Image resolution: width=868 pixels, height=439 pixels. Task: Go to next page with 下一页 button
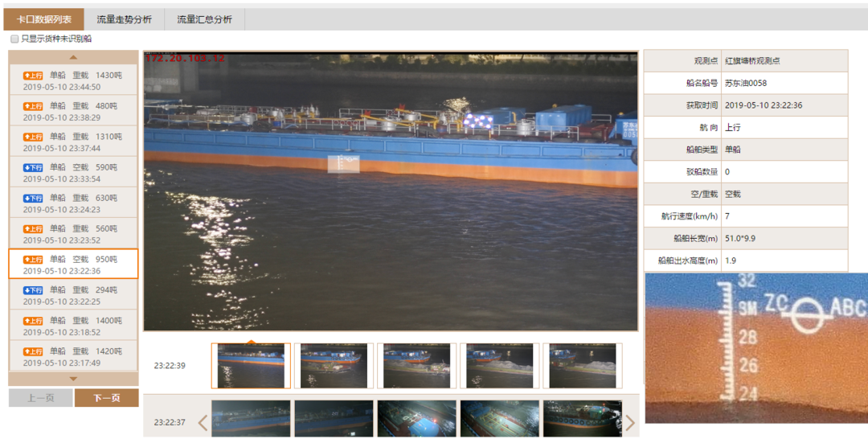(106, 398)
